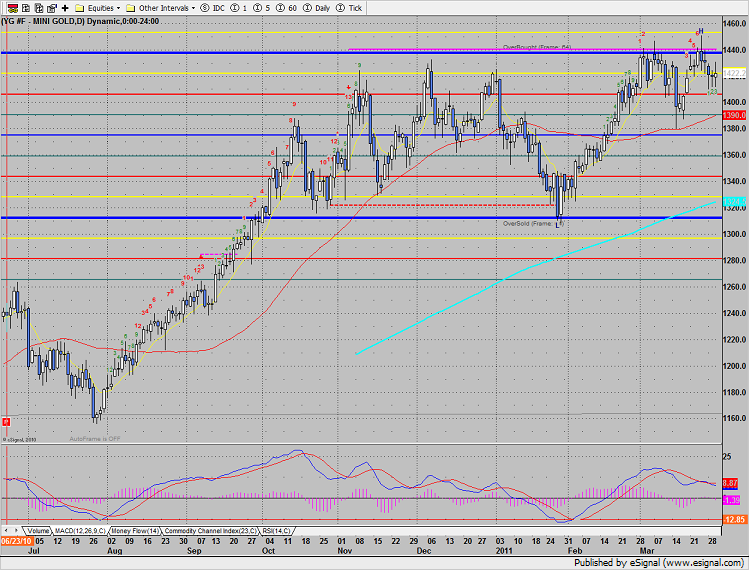Switch chart to 60 minute interval

[x=286, y=8]
